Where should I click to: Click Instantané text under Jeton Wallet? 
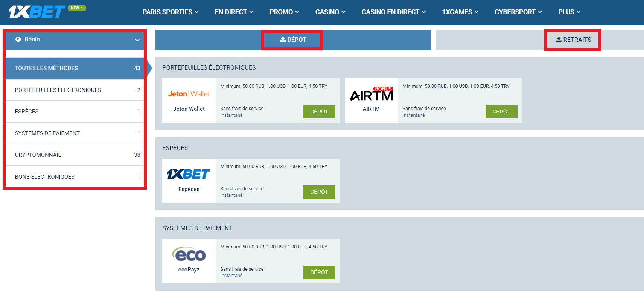pos(231,115)
